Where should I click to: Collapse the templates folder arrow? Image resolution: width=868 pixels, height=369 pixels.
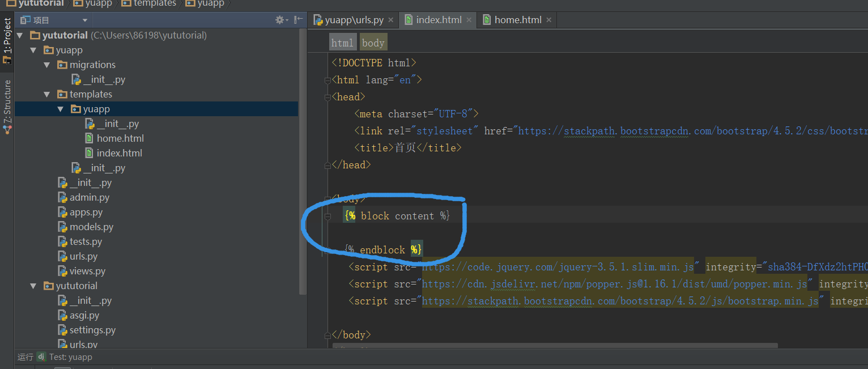click(x=47, y=94)
